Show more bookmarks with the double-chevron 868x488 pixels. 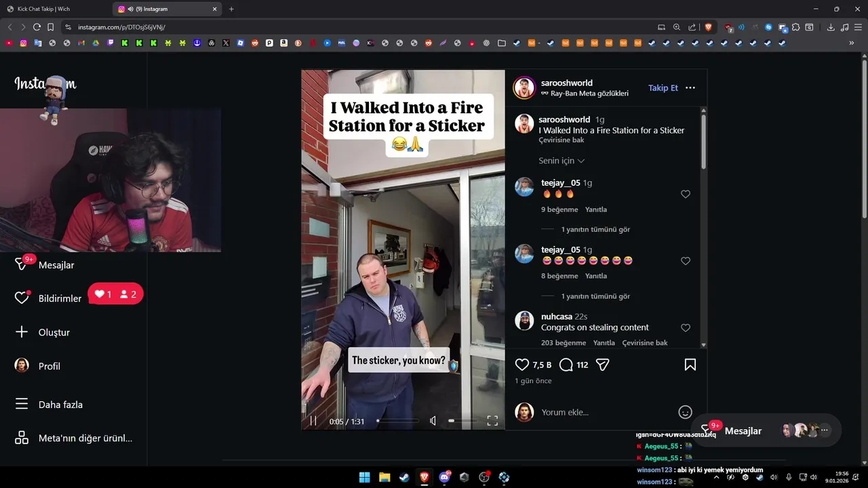[852, 43]
